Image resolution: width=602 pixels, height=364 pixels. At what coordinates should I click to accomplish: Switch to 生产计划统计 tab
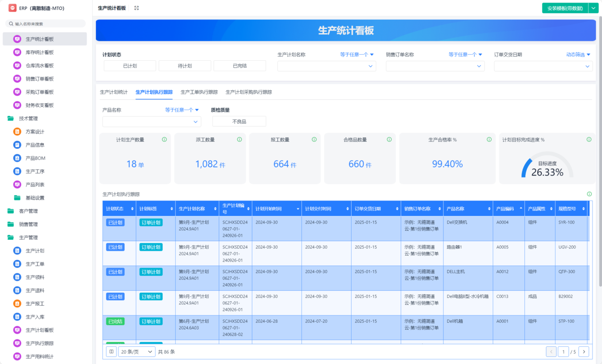114,92
